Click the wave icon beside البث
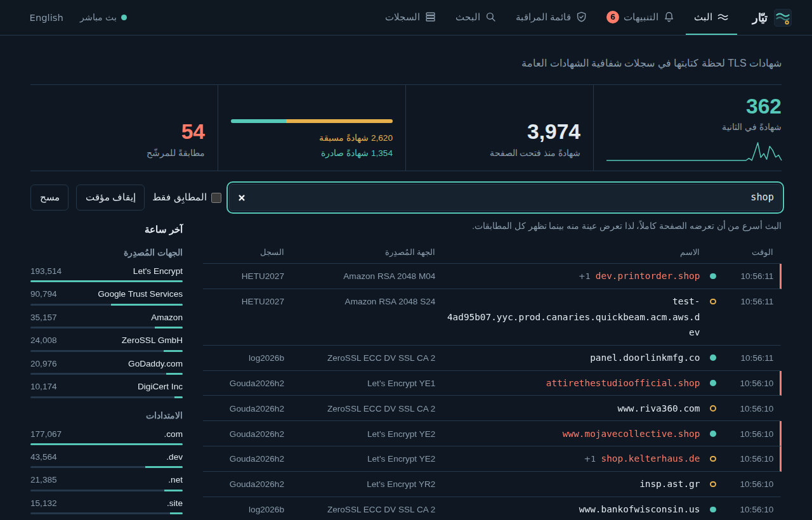 (x=723, y=17)
